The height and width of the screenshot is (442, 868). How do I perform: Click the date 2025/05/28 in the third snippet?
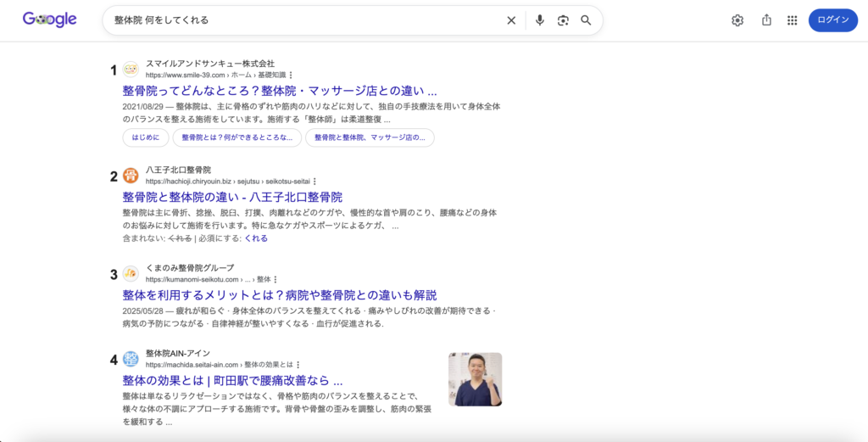coord(142,311)
